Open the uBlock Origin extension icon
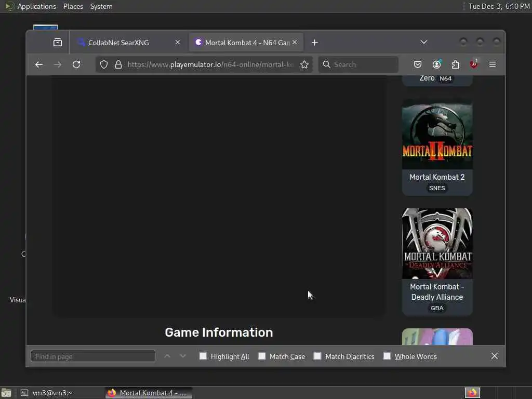 click(474, 64)
